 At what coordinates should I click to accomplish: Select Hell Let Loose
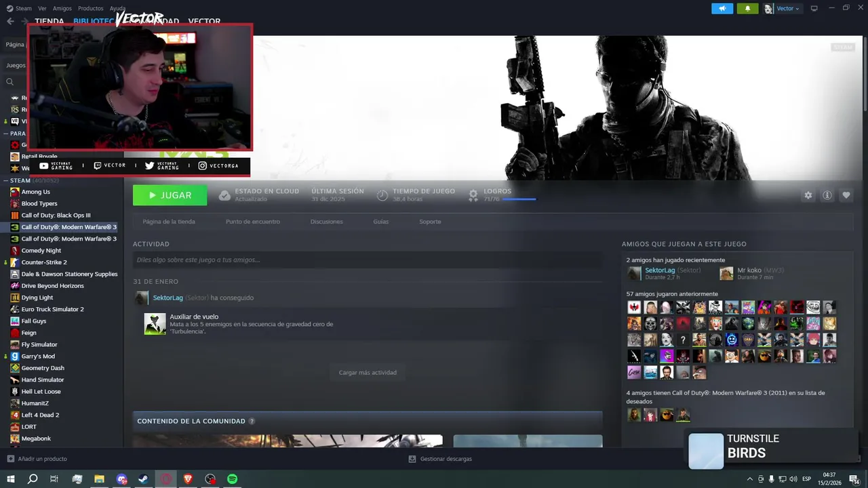(x=41, y=391)
